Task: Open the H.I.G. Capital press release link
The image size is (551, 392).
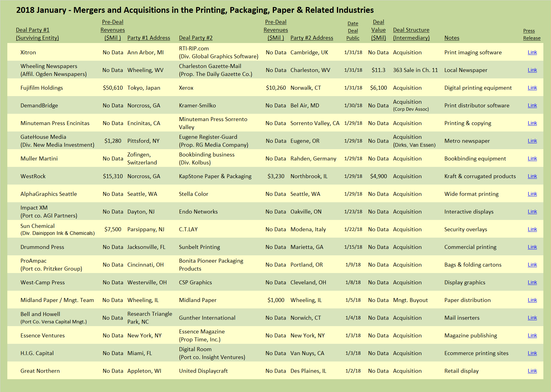Action: coord(532,353)
